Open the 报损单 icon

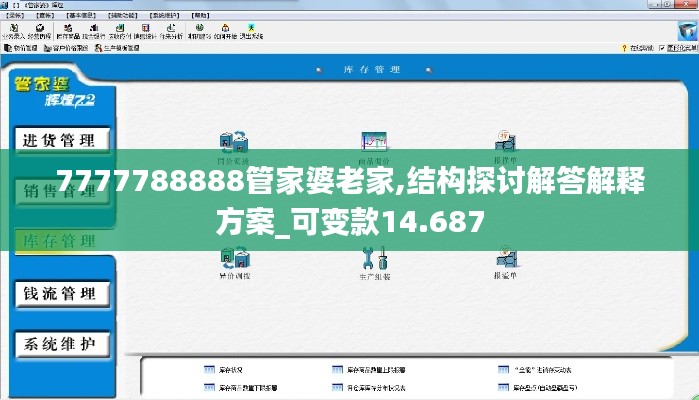click(505, 141)
